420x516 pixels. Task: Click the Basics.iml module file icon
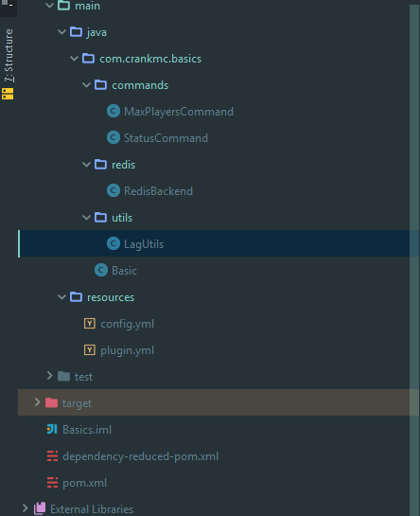[52, 429]
